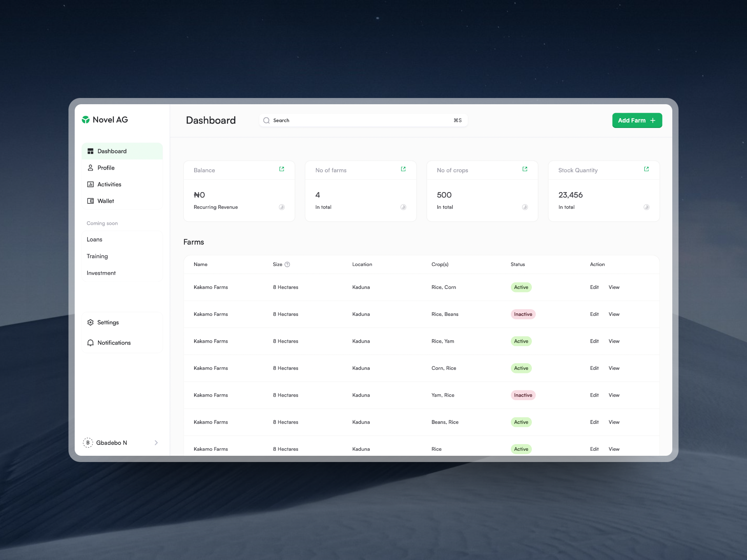Click Active badge in Rice, Corn row
The width and height of the screenshot is (747, 560).
point(521,287)
